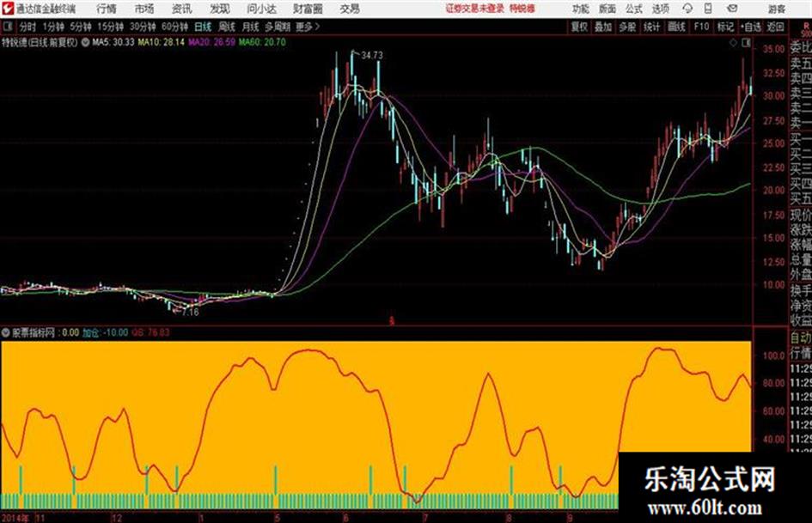812x523 pixels.
Task: Open the 问小达 menu
Action: pyautogui.click(x=261, y=9)
